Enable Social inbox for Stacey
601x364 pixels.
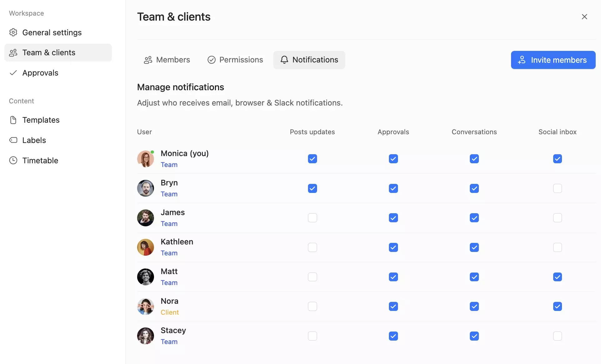(558, 336)
